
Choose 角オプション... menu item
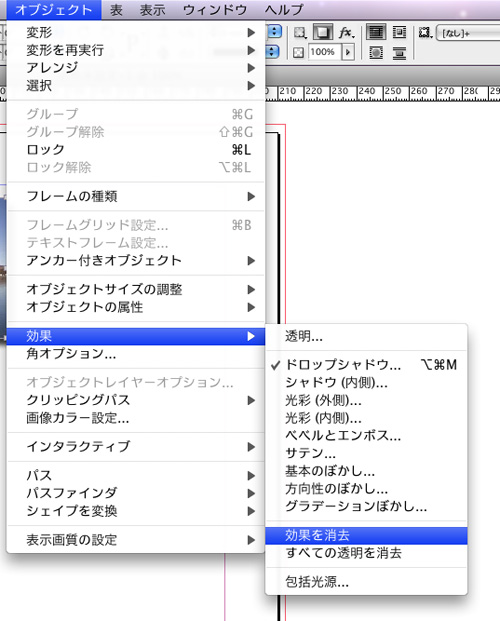pos(136,354)
